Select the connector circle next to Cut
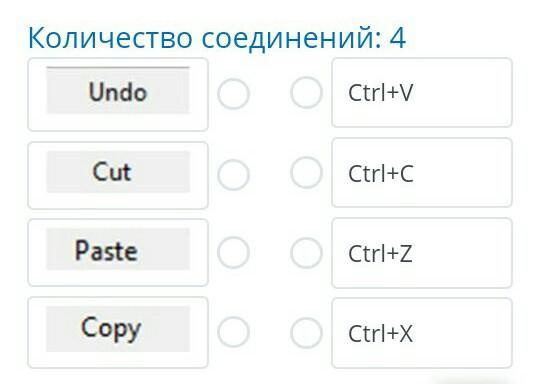This screenshot has height=384, width=540. (233, 175)
